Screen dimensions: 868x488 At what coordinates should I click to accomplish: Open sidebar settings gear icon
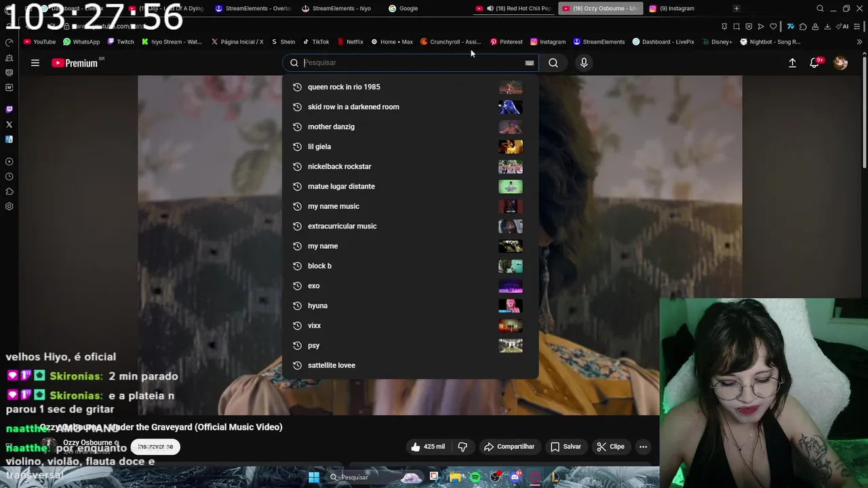9,206
